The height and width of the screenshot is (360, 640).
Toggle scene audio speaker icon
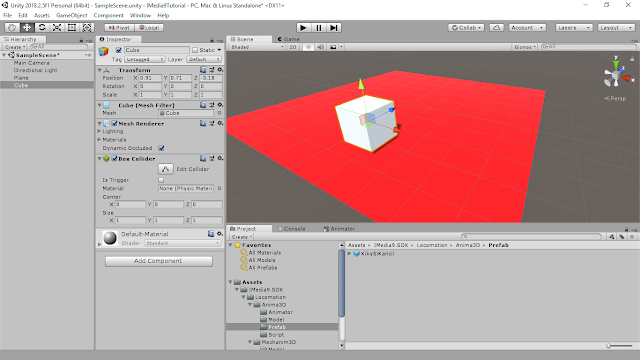[x=320, y=47]
